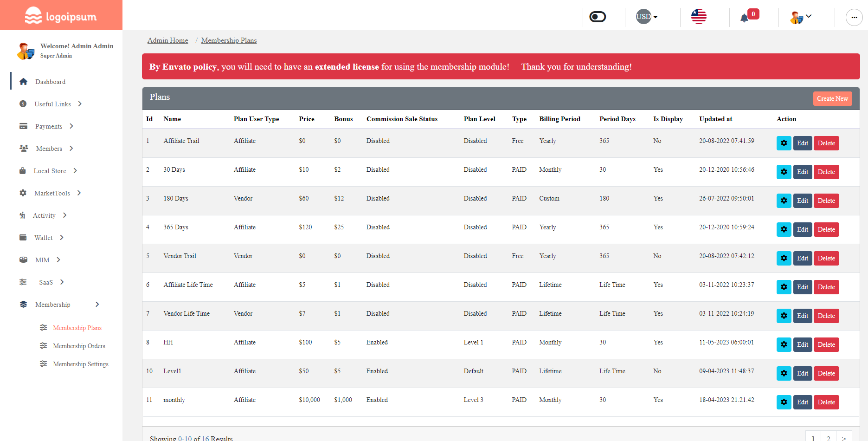The image size is (868, 441).
Task: Expand the Members menu in the sidebar
Action: pyautogui.click(x=23, y=148)
